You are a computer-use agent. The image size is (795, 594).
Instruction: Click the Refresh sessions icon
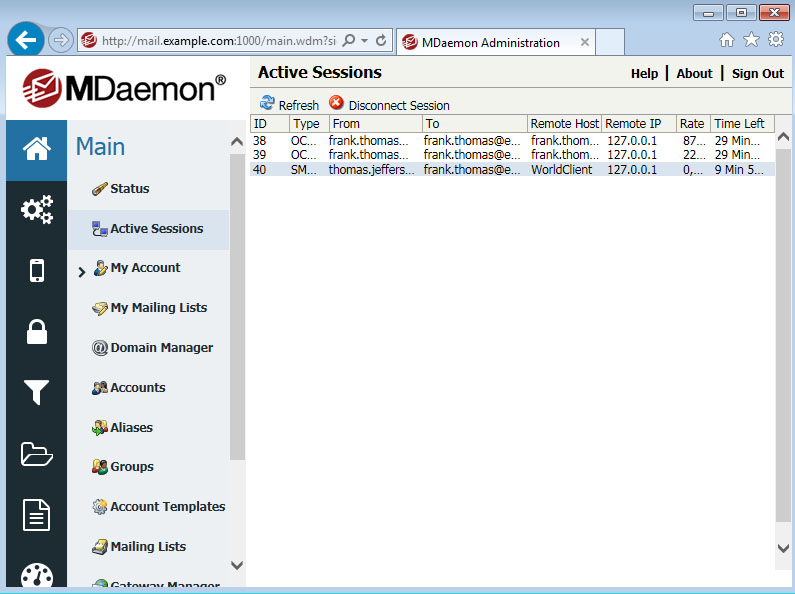tap(267, 103)
